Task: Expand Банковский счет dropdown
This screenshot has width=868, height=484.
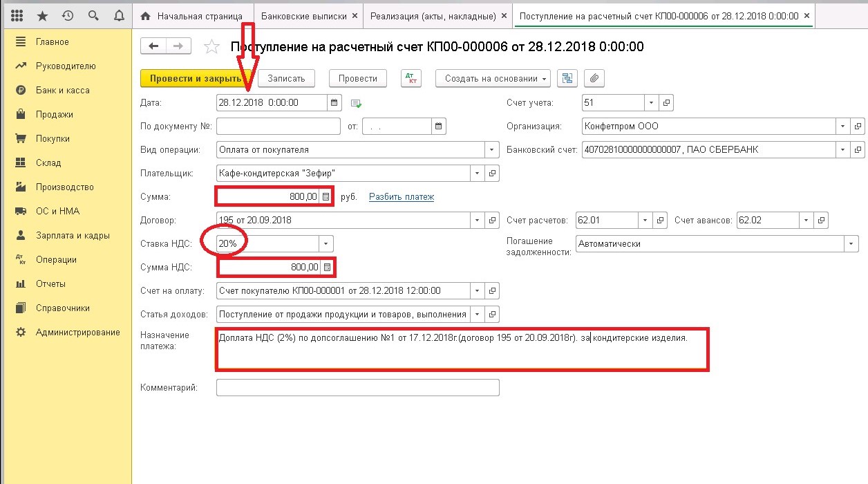Action: [842, 149]
